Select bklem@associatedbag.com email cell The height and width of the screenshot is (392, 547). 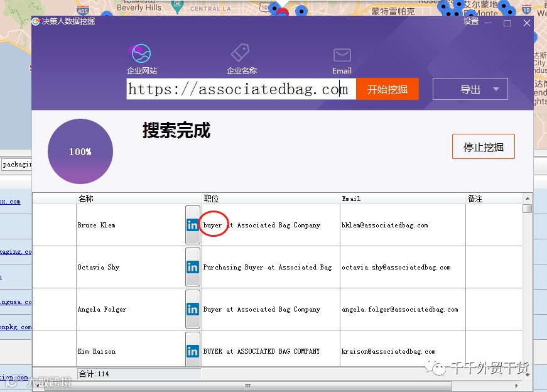pyautogui.click(x=403, y=225)
